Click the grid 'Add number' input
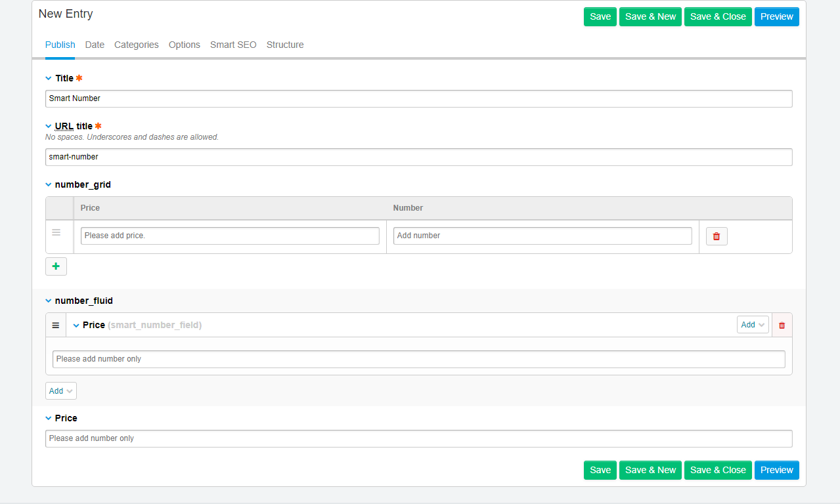 tap(542, 236)
